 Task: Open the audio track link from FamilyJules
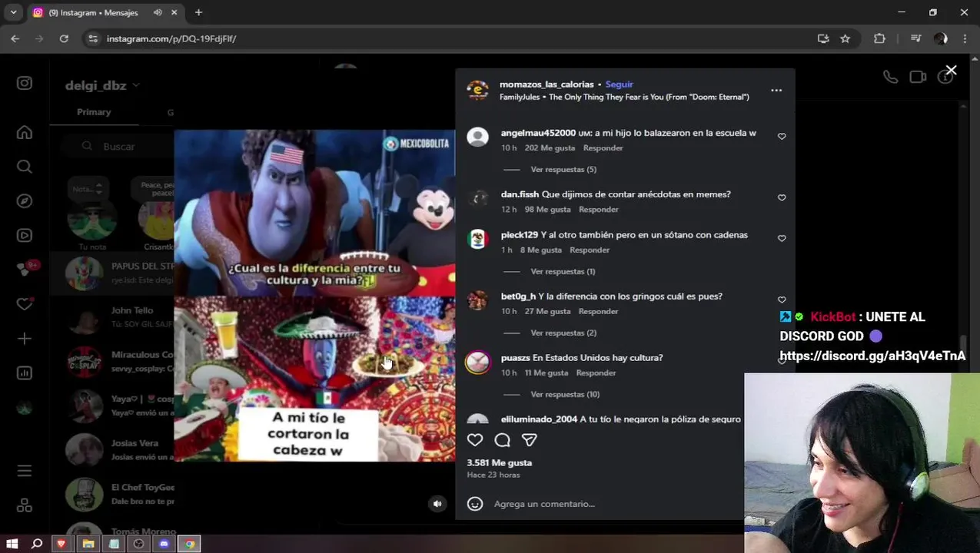click(624, 97)
